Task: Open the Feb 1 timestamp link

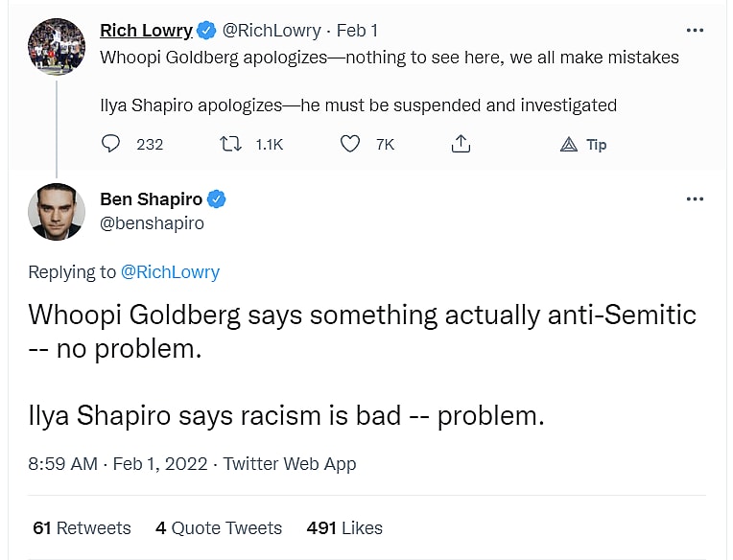Action: click(357, 31)
